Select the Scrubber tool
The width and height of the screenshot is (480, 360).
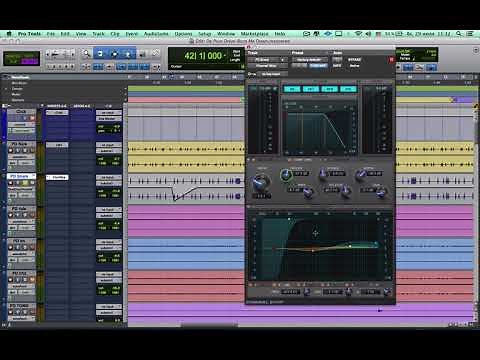point(142,54)
